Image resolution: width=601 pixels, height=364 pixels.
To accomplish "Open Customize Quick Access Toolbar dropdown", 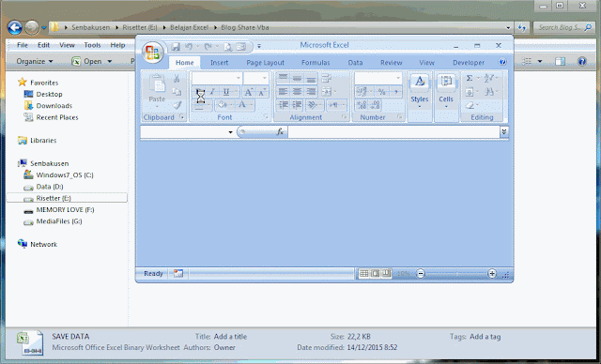I will coord(259,46).
